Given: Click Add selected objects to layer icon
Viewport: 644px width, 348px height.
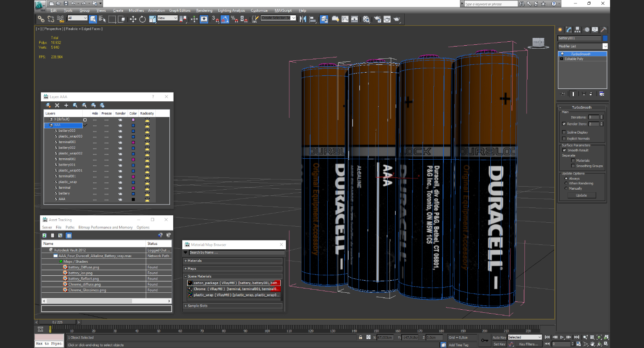Looking at the screenshot, I should click(66, 105).
